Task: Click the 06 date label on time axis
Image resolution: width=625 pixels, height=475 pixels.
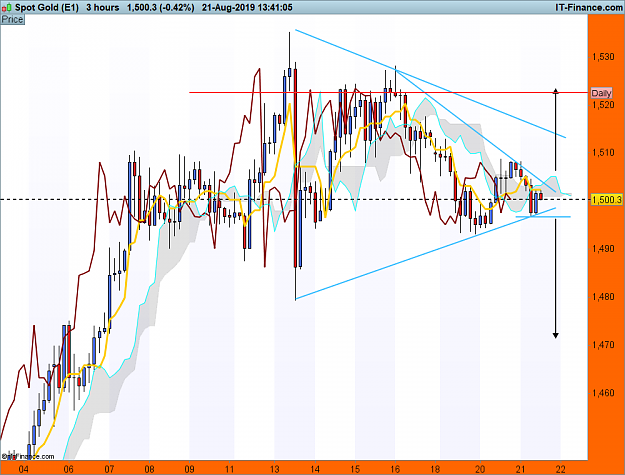Action: tap(69, 469)
